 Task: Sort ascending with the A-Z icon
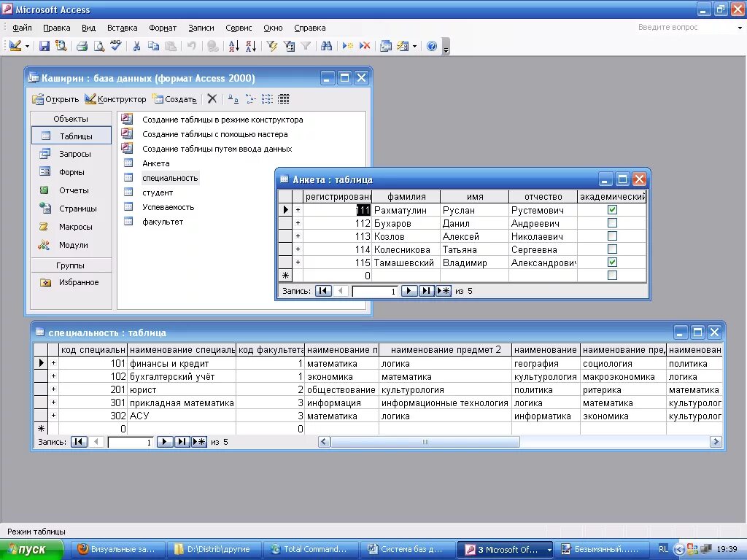[234, 46]
